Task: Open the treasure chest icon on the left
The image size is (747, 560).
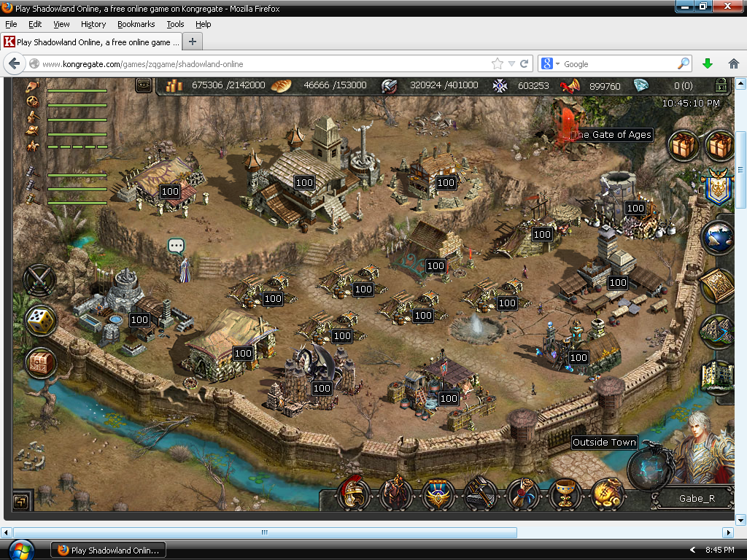Action: (x=41, y=363)
